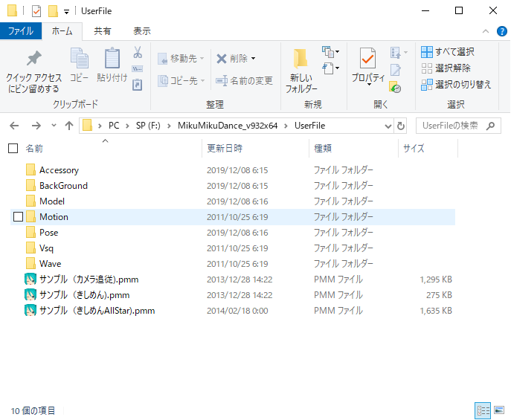Click the icon of サンプル（きしめんAllStar).pmm
This screenshot has height=420, width=511.
(30, 311)
